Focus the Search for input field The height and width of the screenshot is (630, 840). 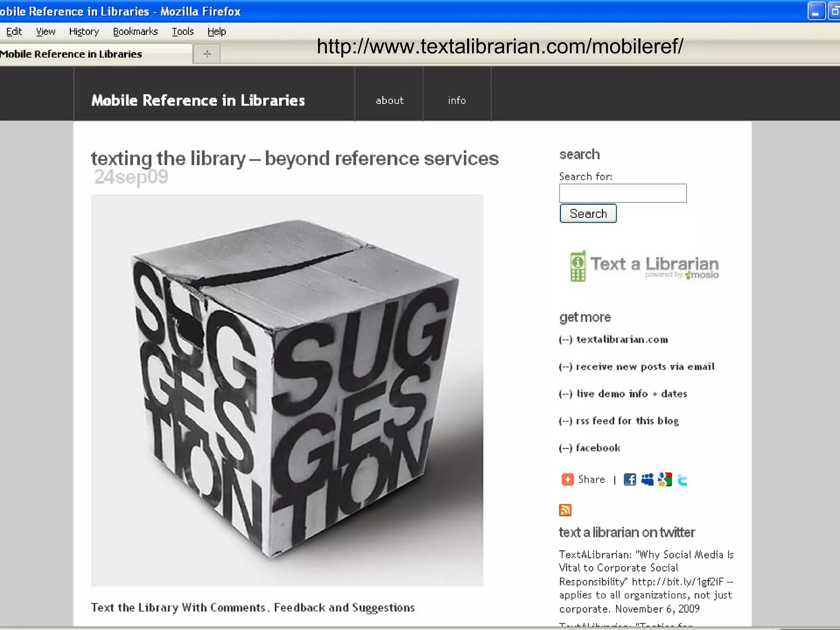tap(623, 193)
